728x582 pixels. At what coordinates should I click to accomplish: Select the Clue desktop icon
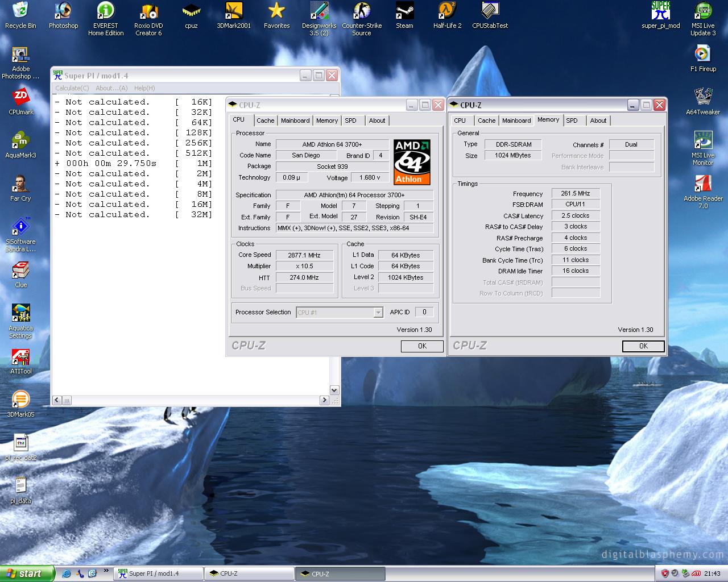(20, 275)
